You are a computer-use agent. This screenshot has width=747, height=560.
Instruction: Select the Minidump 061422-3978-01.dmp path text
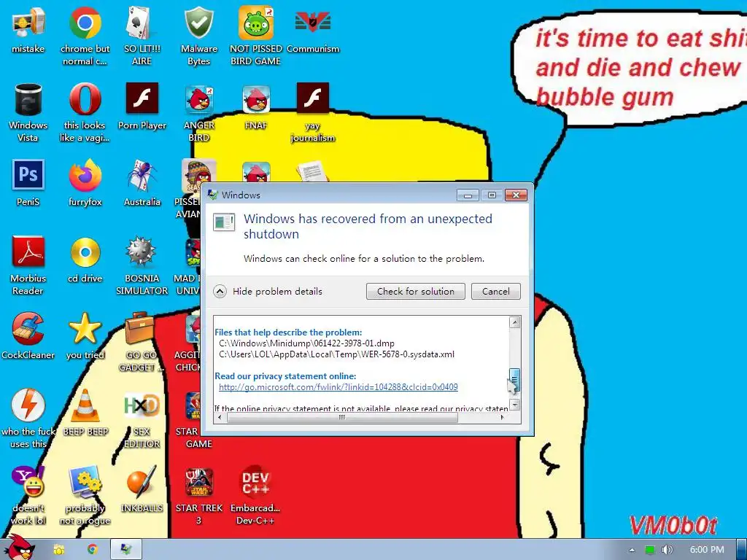[x=307, y=343]
